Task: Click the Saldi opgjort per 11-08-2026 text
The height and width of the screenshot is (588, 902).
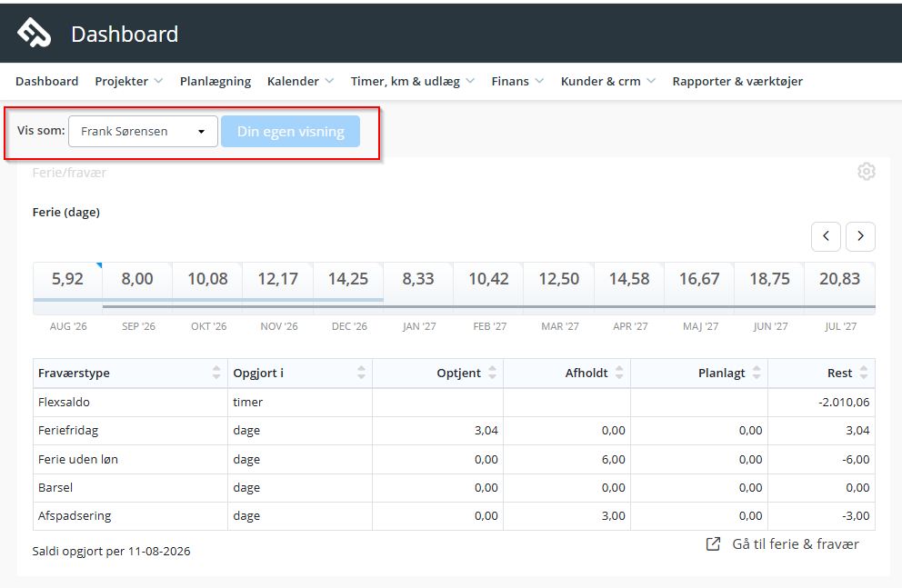Action: (111, 551)
